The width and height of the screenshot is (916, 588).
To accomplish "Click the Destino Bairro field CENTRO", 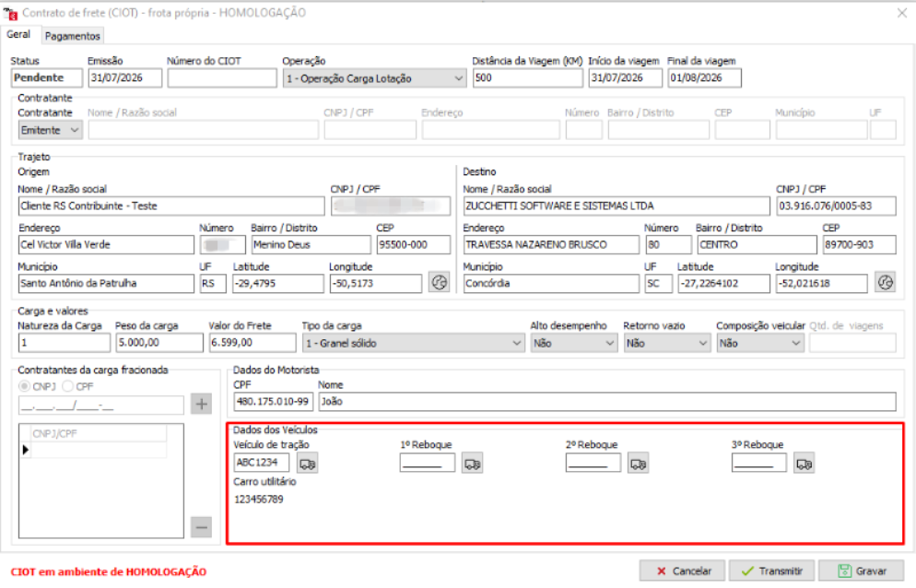I will click(757, 244).
